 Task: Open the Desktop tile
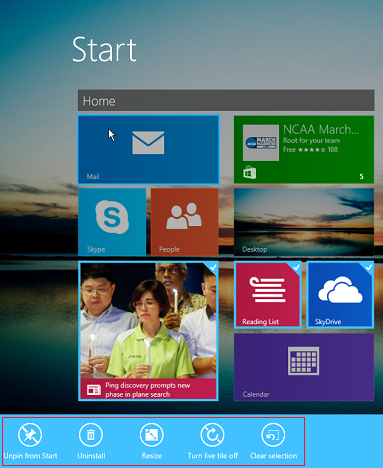[x=304, y=222]
